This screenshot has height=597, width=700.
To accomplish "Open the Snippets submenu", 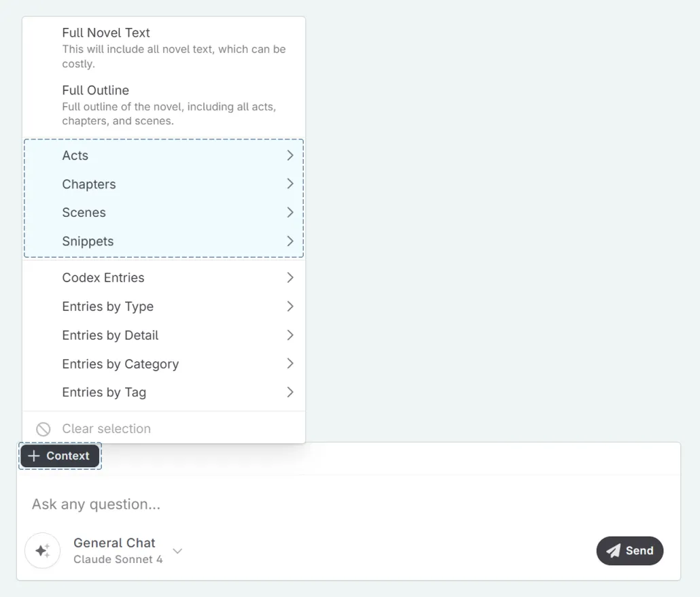I will [x=88, y=241].
